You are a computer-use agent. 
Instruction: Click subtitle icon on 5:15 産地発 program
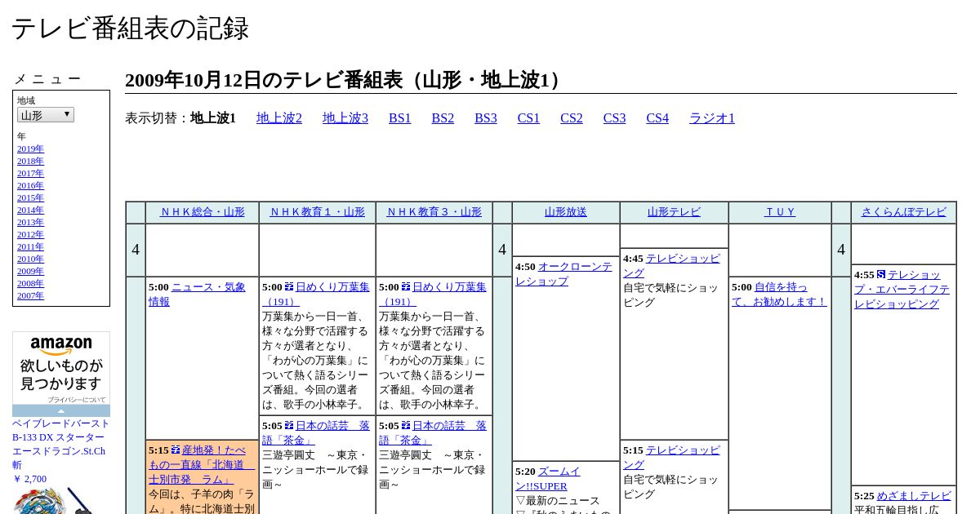coord(176,450)
